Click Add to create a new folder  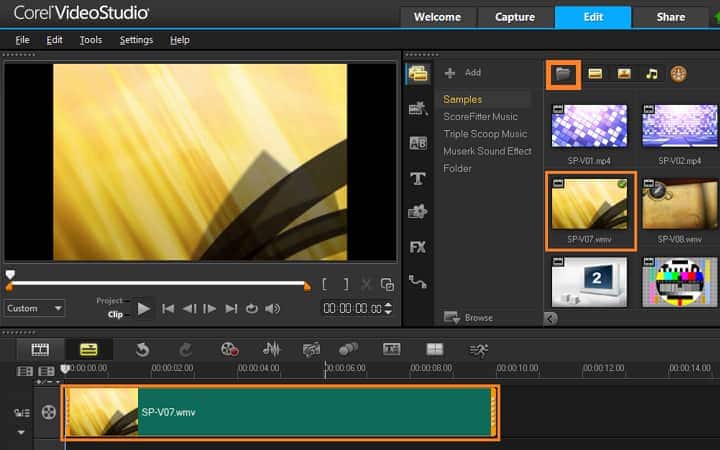pos(463,73)
